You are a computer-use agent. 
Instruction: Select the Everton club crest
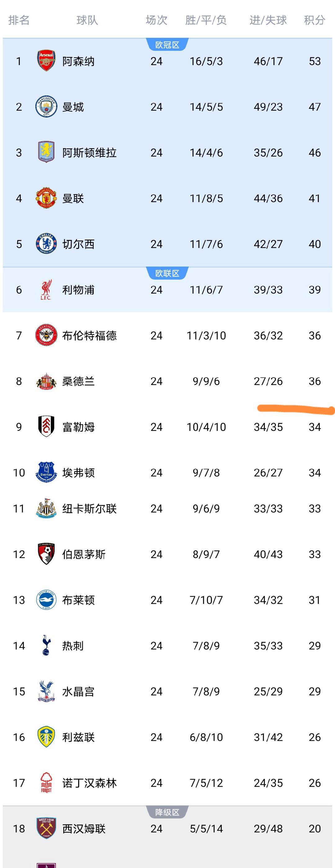coord(46,472)
